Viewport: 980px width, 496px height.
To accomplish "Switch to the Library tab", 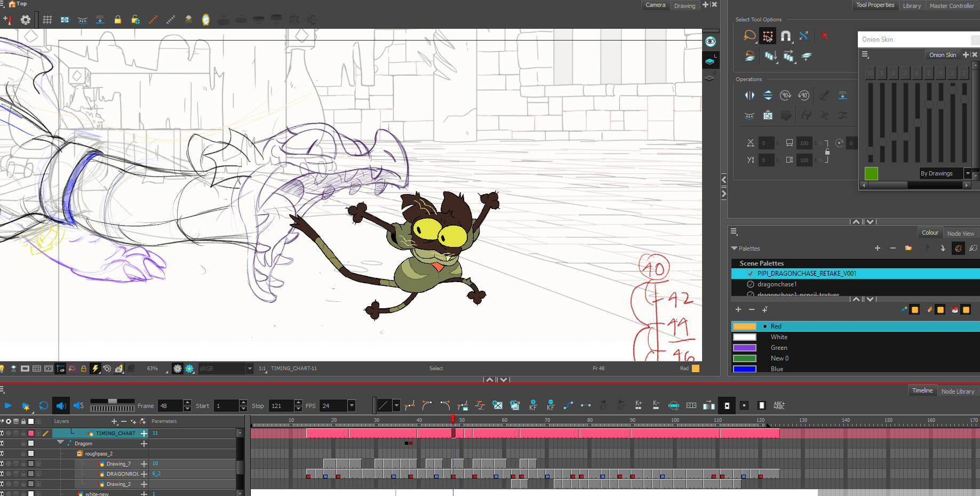I will tap(912, 6).
